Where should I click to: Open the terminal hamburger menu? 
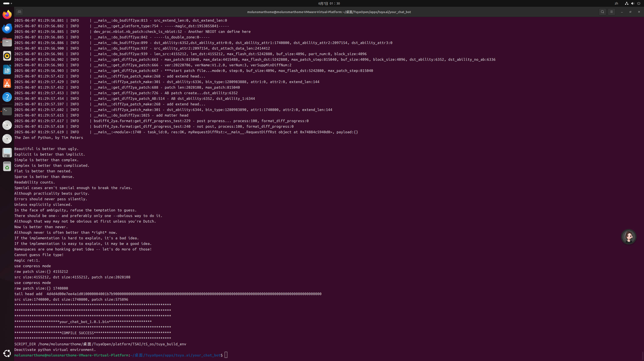[x=611, y=12]
